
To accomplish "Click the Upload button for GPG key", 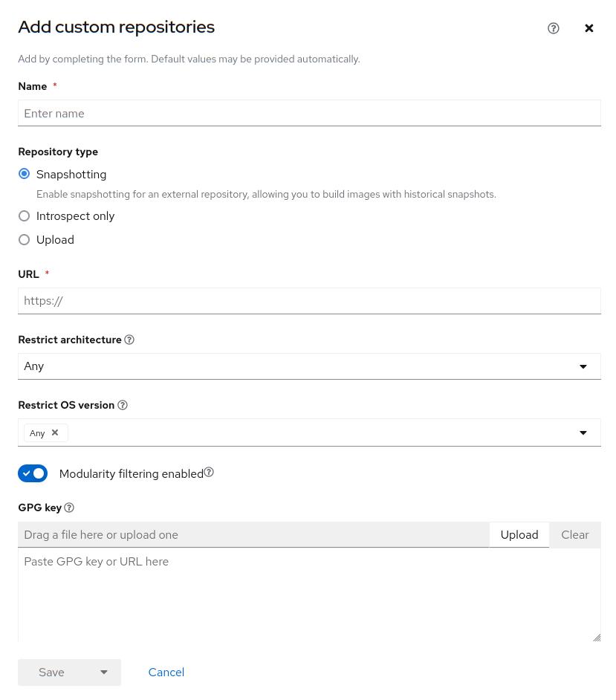I will [x=519, y=535].
